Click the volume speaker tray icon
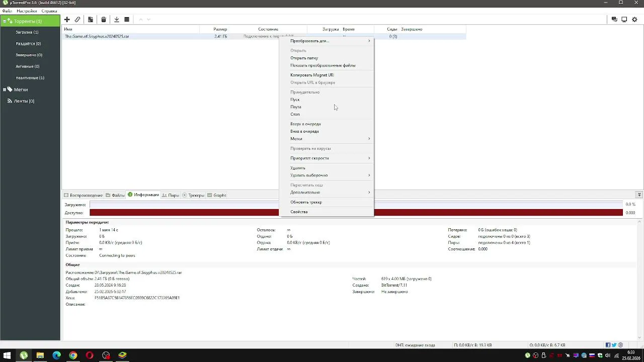The height and width of the screenshot is (362, 644). [608, 355]
